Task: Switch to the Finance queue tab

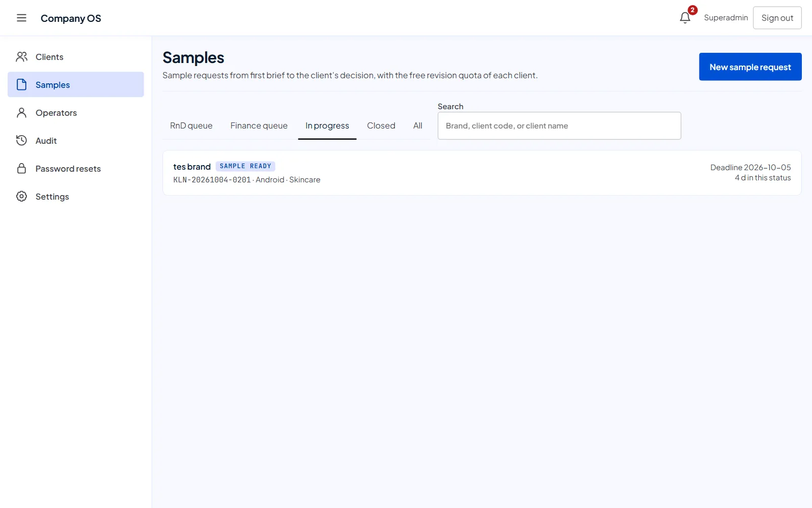Action: [259, 125]
